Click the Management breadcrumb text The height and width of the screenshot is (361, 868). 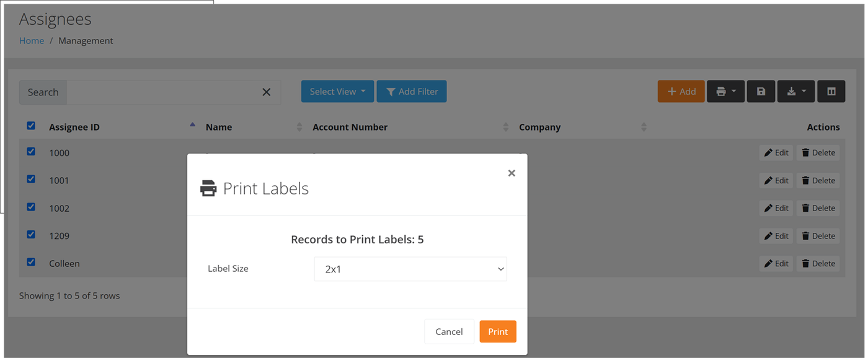[86, 41]
